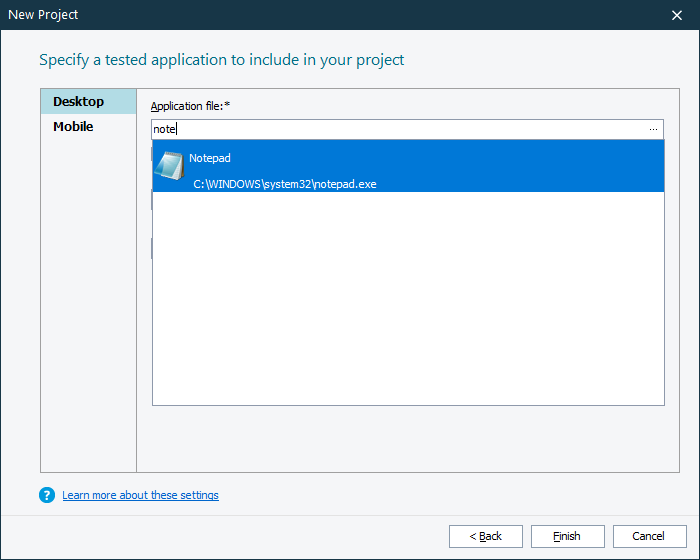Click the New Project title bar
Screen dimensions: 700x560
point(300,15)
